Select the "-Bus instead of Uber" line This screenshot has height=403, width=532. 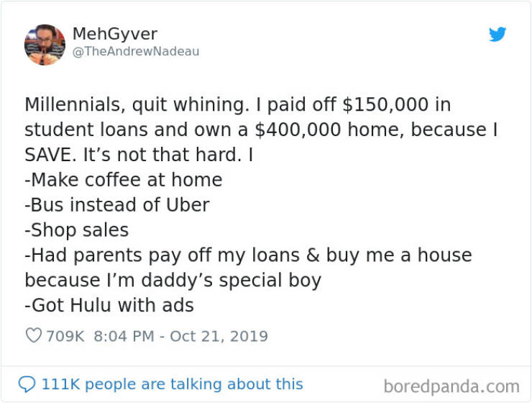click(x=116, y=204)
